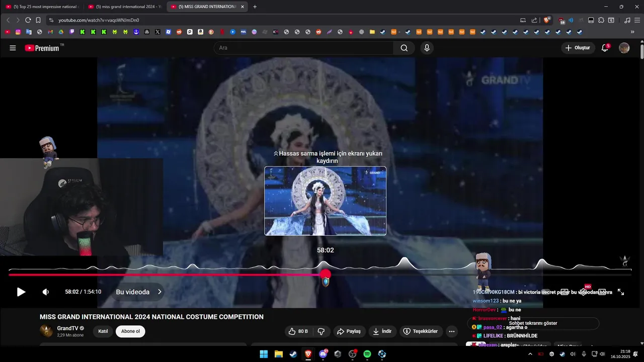The image size is (644, 362).
Task: Go forward in browser history
Action: click(x=18, y=20)
